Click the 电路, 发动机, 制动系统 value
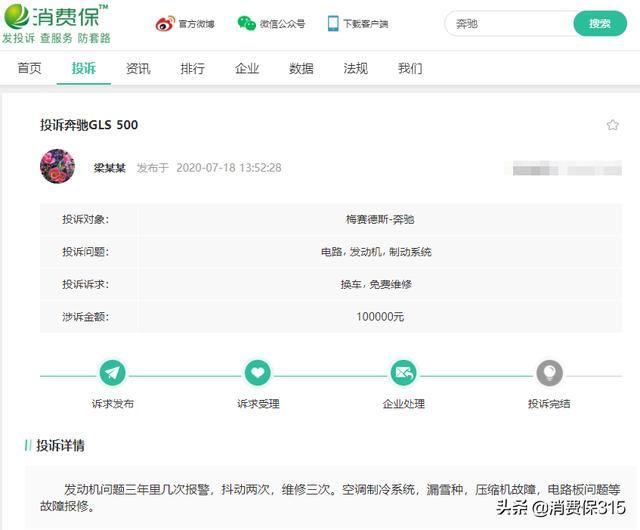The image size is (640, 530). pos(376,252)
